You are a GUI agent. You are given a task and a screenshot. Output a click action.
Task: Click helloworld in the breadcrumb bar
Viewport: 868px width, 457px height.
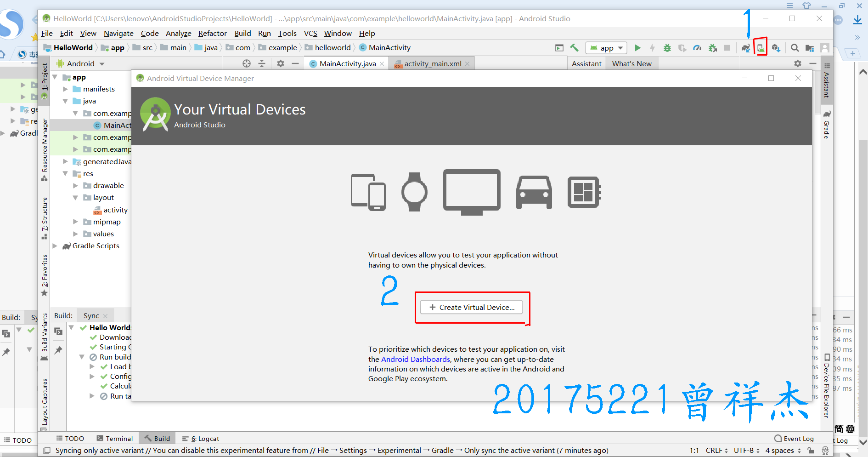point(333,48)
